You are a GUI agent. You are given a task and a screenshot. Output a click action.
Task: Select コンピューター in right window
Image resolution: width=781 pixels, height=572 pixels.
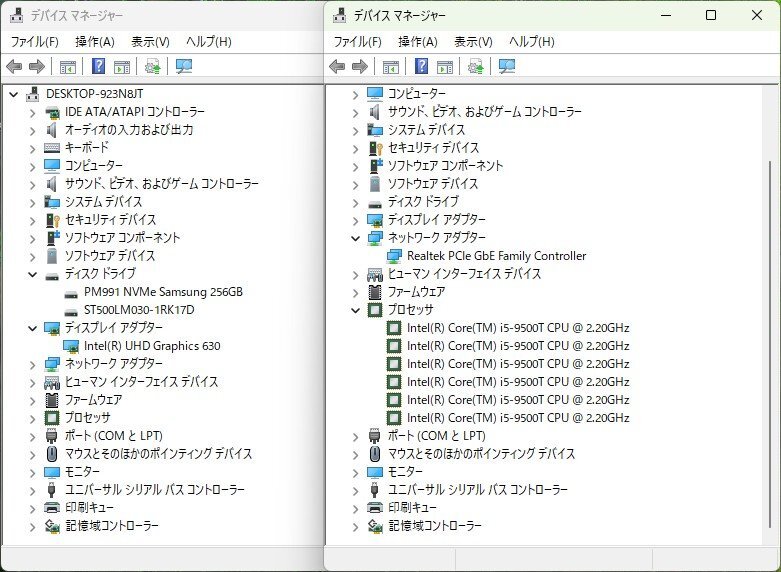pyautogui.click(x=417, y=94)
